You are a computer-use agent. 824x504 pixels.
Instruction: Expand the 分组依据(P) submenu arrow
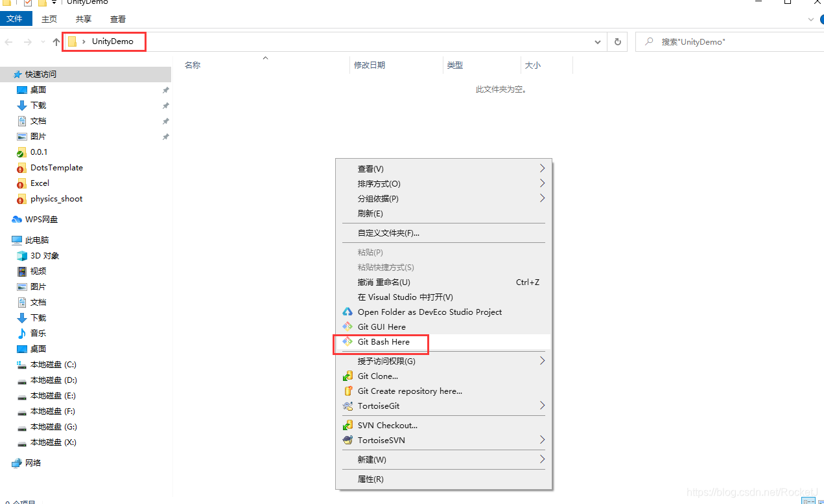click(543, 198)
